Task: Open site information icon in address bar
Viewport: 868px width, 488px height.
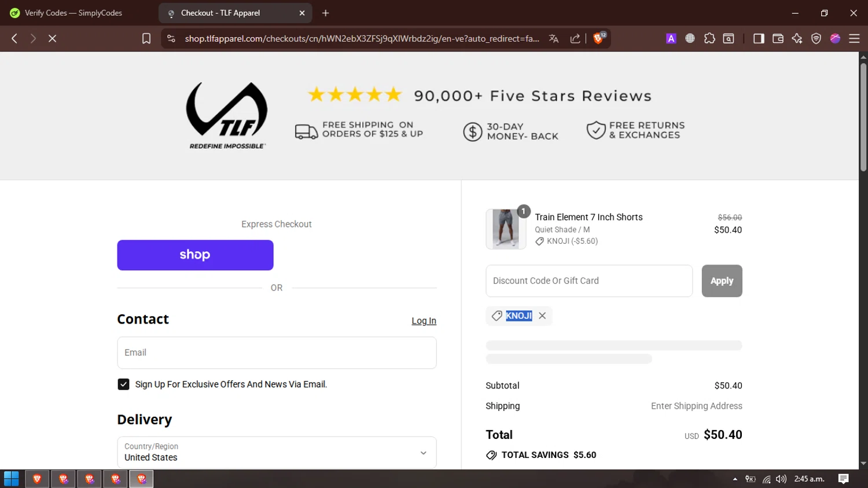Action: (171, 38)
